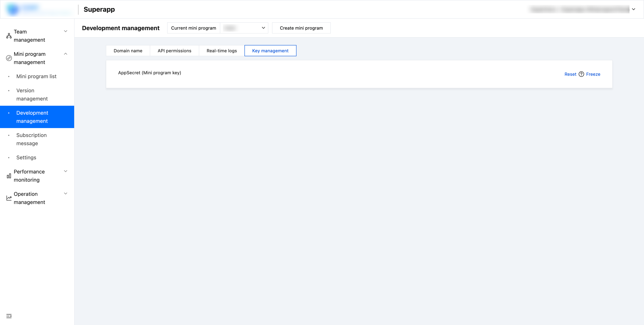The height and width of the screenshot is (325, 644).
Task: Expand the Team management section
Action: (66, 31)
